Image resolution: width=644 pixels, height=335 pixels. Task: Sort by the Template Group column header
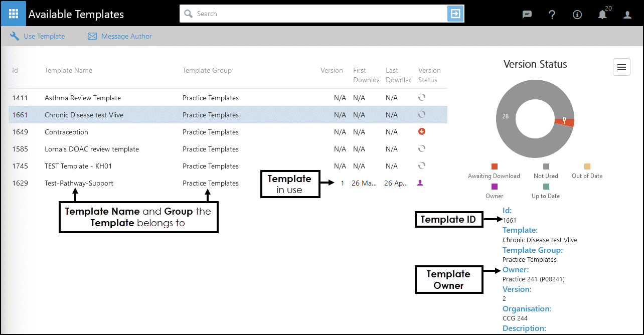click(x=207, y=71)
